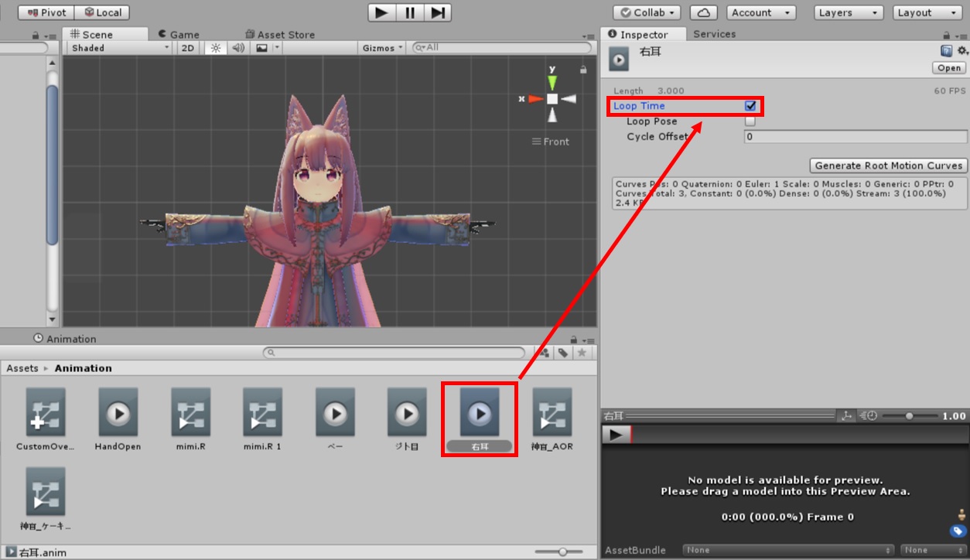Screen dimensions: 970x560
Task: Click the Cycle Offset input field
Action: (855, 137)
